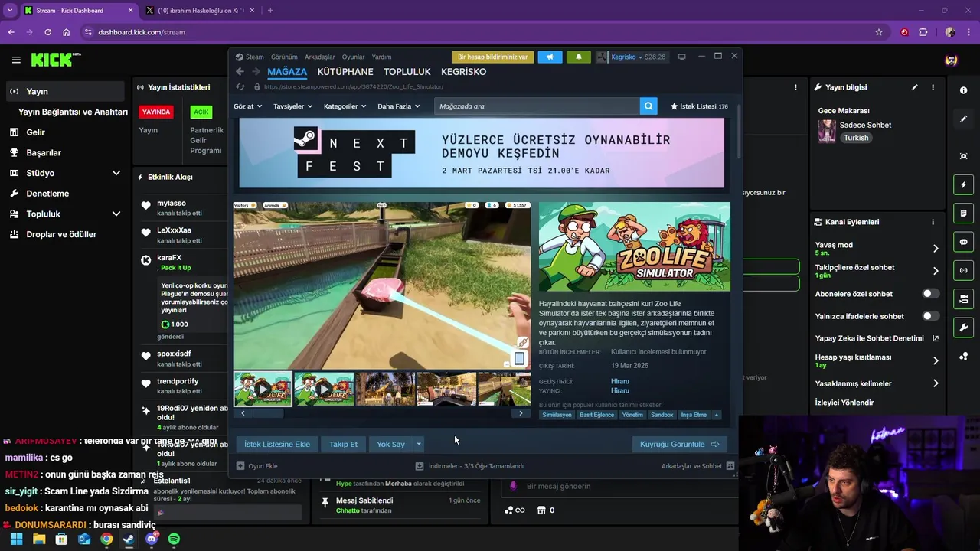The height and width of the screenshot is (551, 980).
Task: Go forward in the Steam client
Action: [256, 72]
